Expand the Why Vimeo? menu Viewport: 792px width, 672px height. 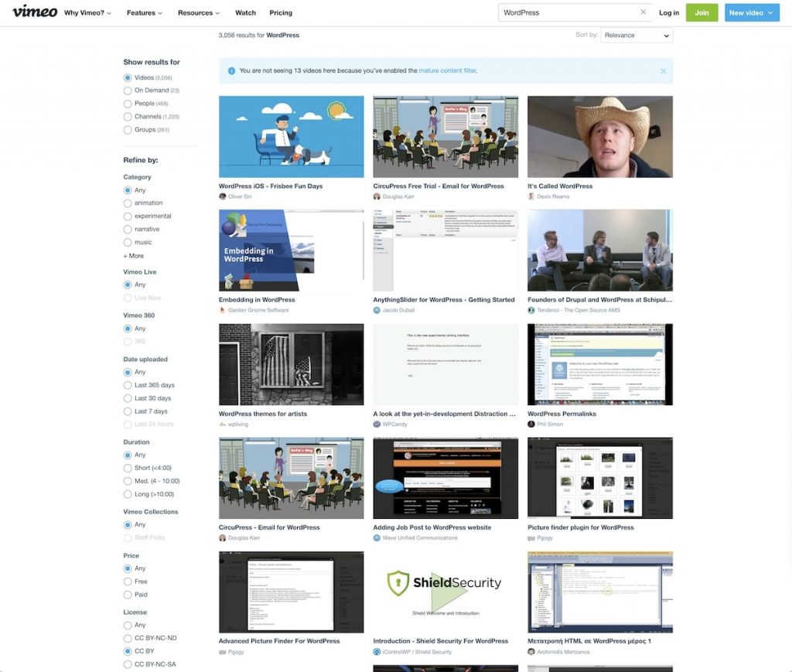87,12
